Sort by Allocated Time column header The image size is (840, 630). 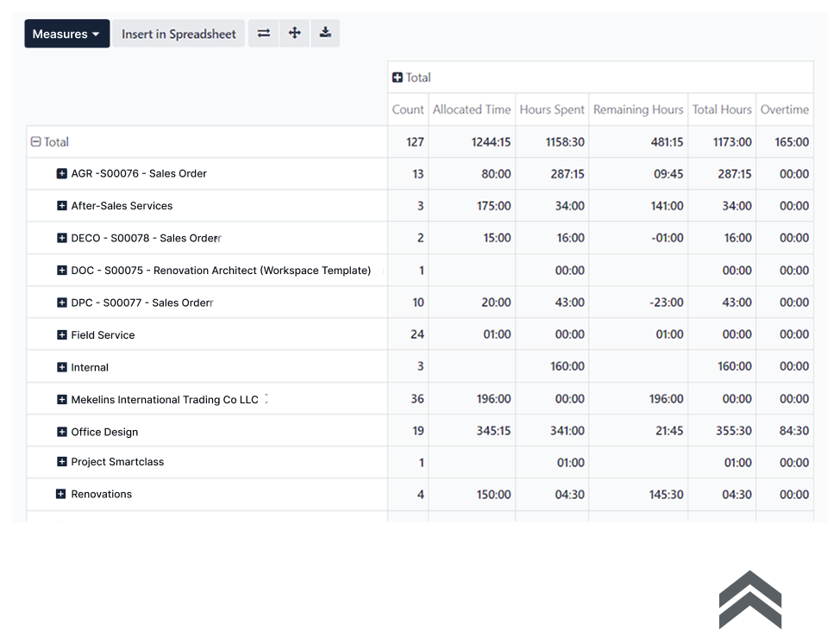[472, 109]
